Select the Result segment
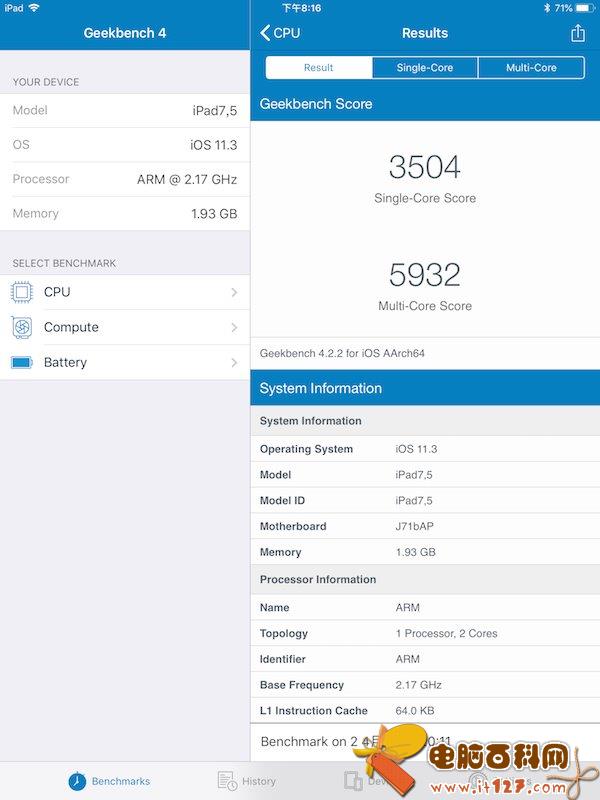This screenshot has height=800, width=600. 318,68
